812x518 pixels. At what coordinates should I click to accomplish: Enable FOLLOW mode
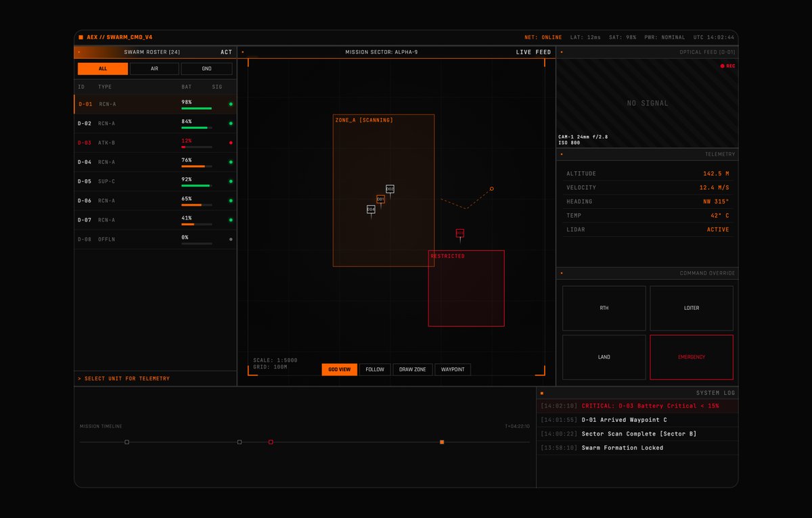click(x=375, y=369)
